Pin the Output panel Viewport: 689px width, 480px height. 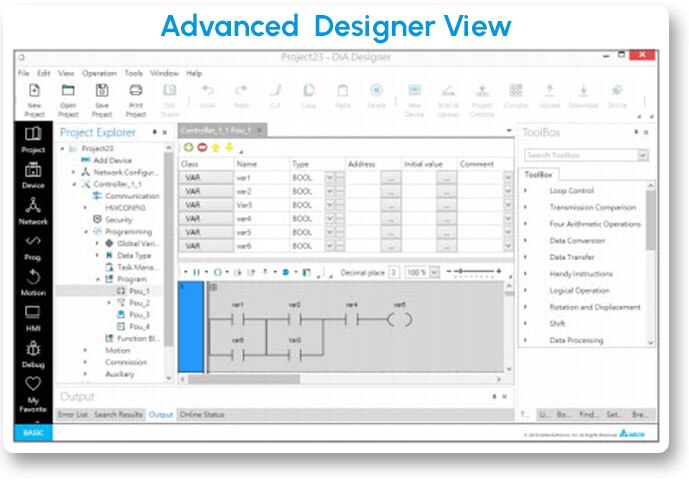494,396
